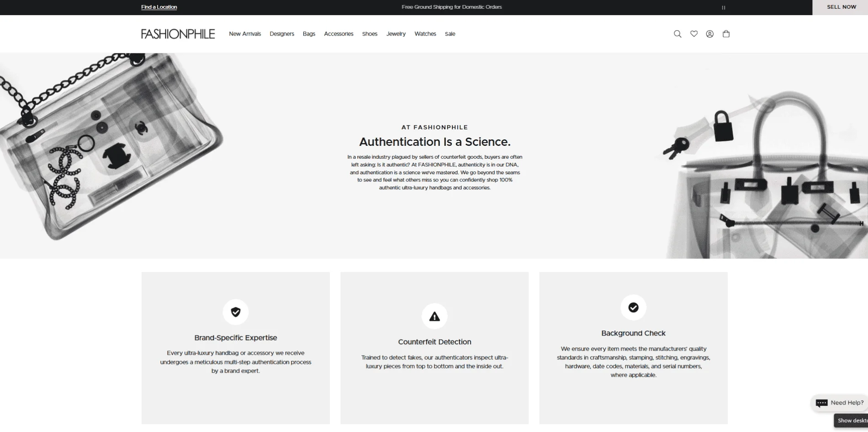Click the checkmark icon above Background Check

[633, 308]
